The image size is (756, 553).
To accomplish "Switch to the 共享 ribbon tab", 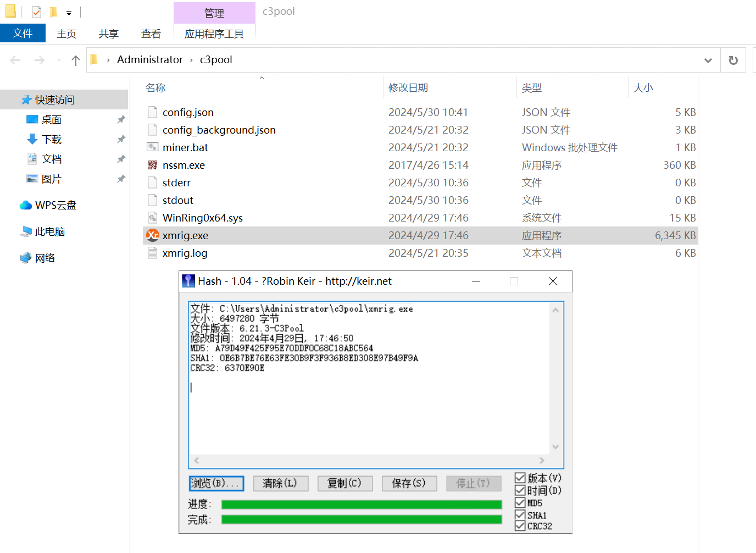I will 109,34.
